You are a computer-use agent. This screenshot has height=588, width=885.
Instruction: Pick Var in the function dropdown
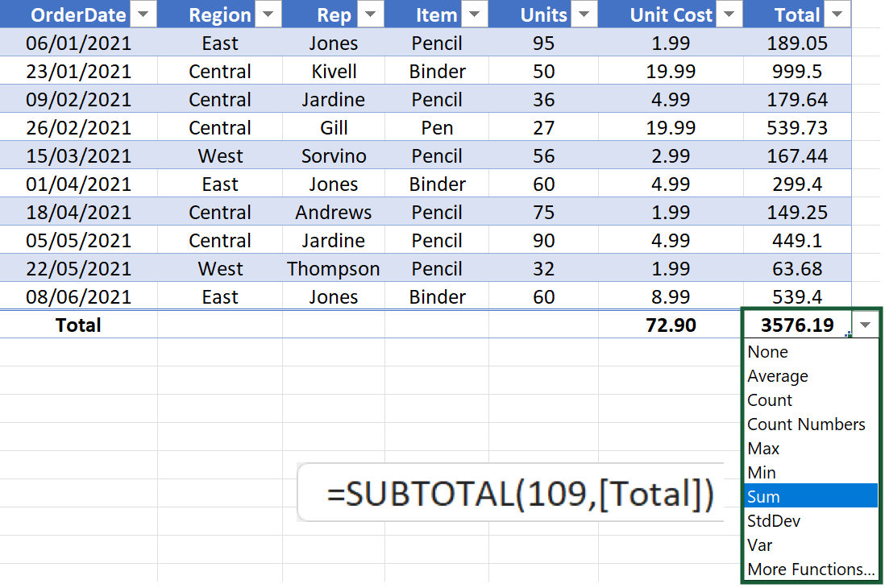[x=758, y=545]
